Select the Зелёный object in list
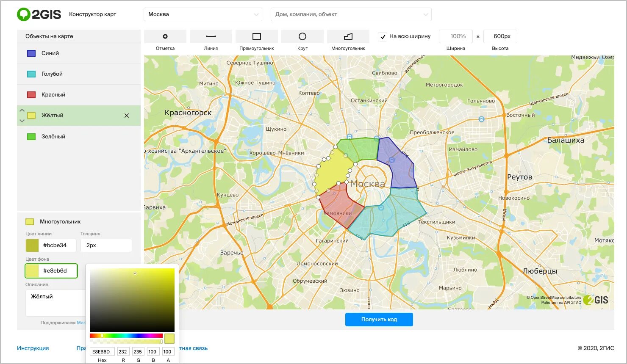The width and height of the screenshot is (627, 364). [79, 137]
